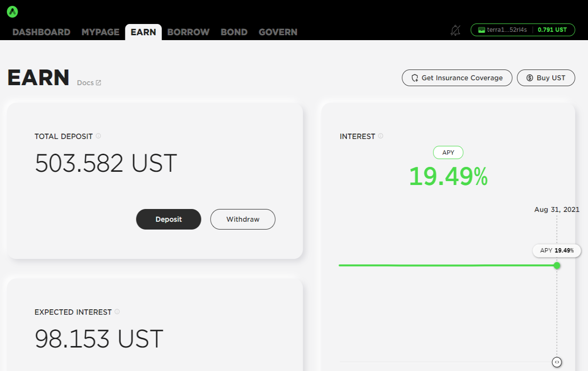Click the green Anchor logo icon

point(13,12)
